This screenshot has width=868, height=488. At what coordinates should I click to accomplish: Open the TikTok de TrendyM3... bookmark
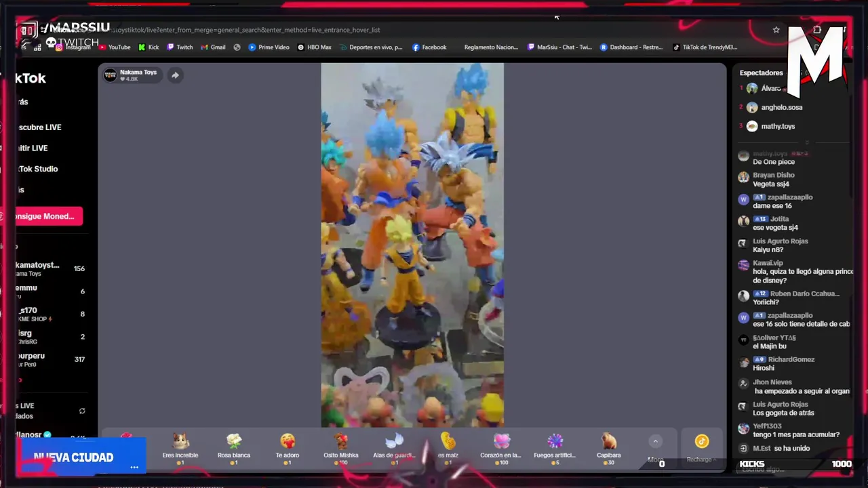point(705,47)
